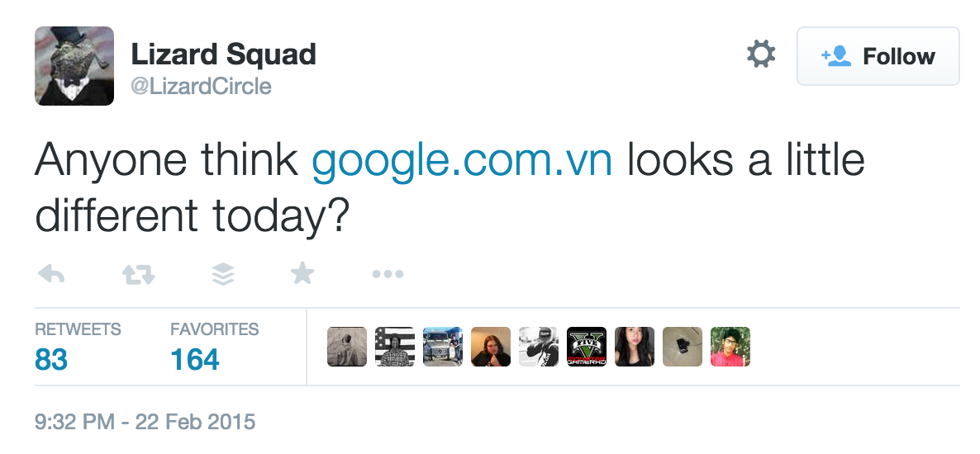Image resolution: width=980 pixels, height=454 pixels.
Task: Click the stacked layers icon
Action: [223, 275]
